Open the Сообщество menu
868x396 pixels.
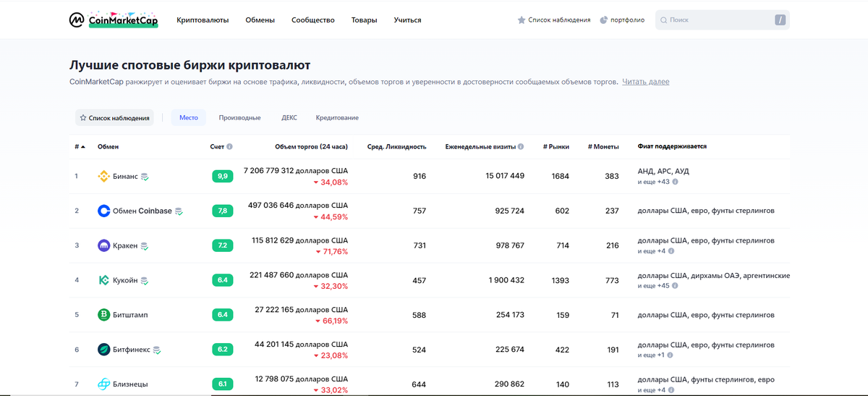pos(313,20)
